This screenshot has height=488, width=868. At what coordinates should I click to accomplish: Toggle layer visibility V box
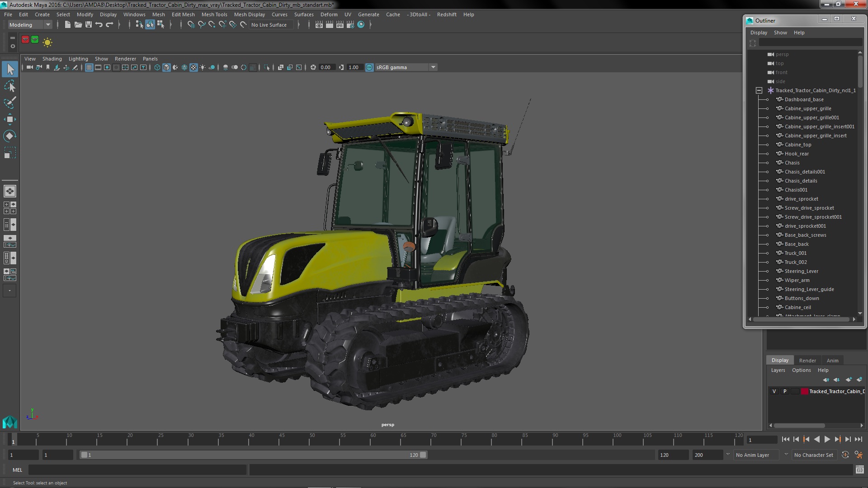point(774,391)
